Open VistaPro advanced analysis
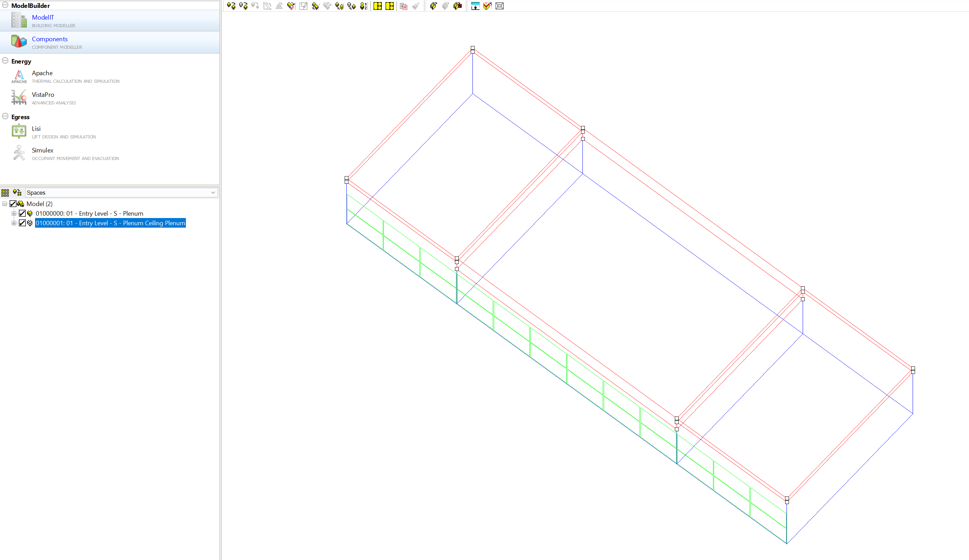This screenshot has width=969, height=560. [x=43, y=94]
